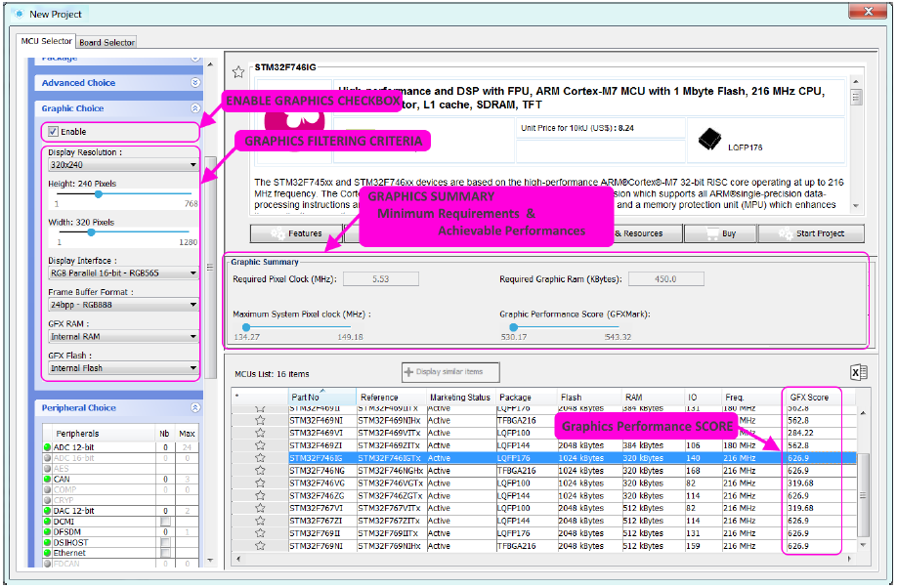Click the LQFP176 package chip image

coord(709,139)
